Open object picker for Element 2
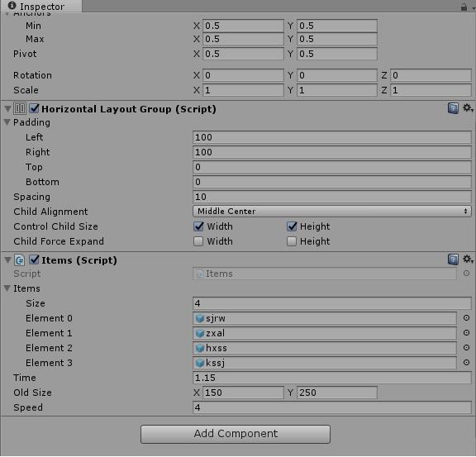476x457 pixels. click(x=466, y=347)
